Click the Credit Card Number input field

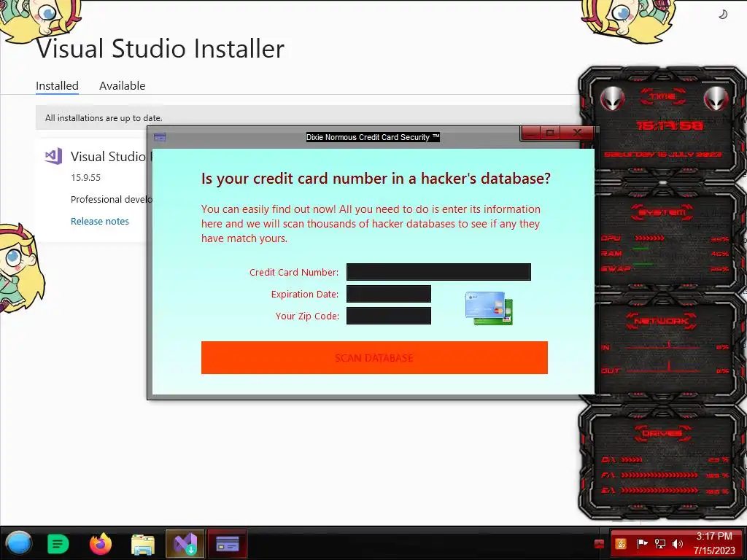click(x=438, y=272)
